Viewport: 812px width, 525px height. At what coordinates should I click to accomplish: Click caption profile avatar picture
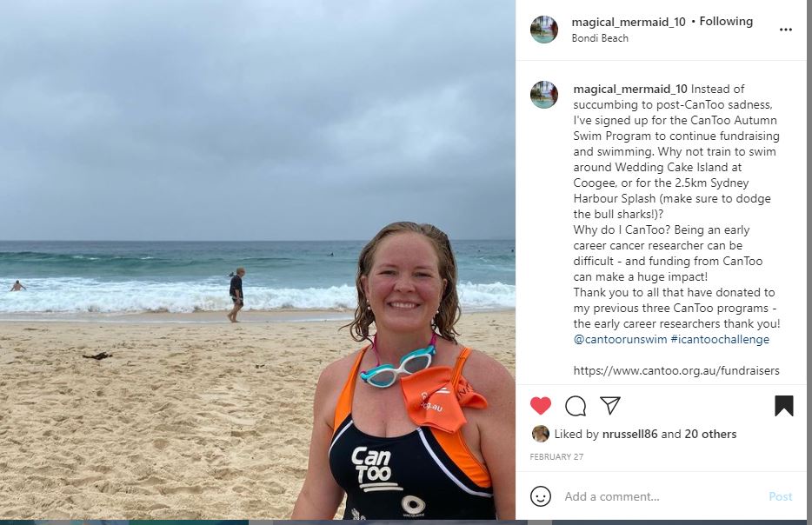[x=544, y=95]
